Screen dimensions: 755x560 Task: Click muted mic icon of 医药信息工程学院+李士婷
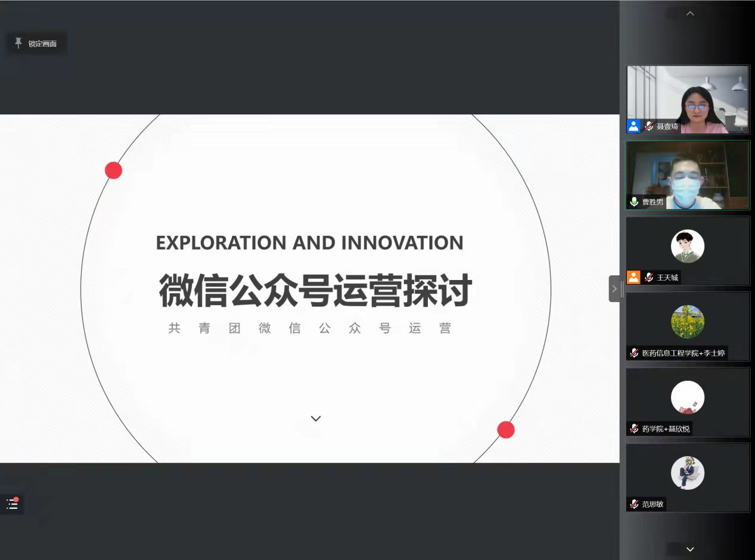tap(634, 353)
